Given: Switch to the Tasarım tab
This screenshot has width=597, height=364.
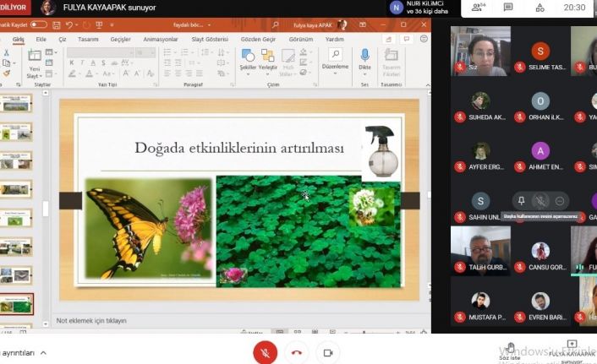Looking at the screenshot, I should 88,39.
